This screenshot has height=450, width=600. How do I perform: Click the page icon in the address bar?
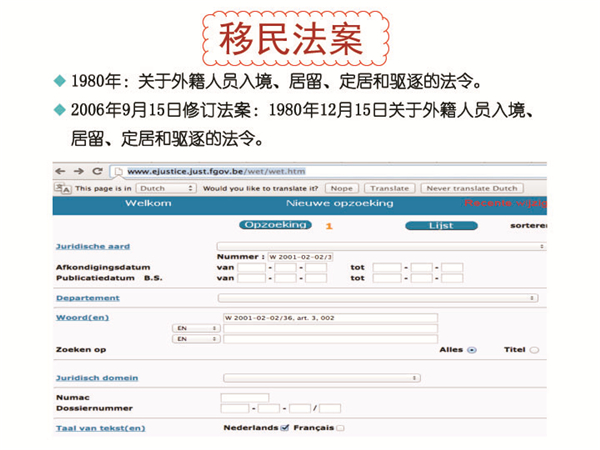tap(119, 171)
